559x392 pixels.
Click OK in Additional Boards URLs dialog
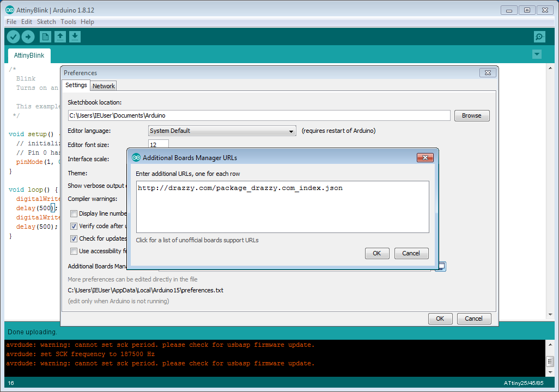[x=377, y=253]
